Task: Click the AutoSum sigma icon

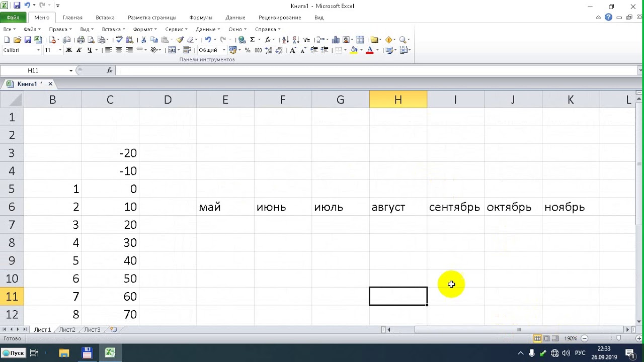Action: 253,40
